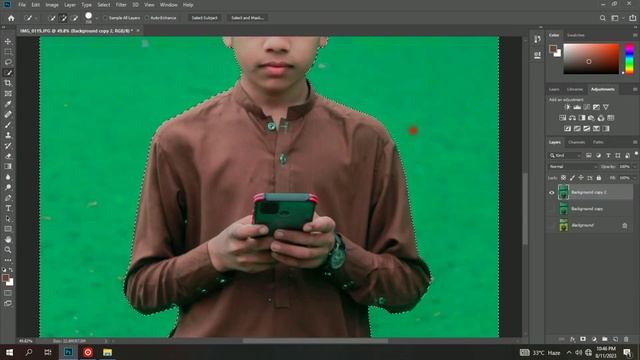The width and height of the screenshot is (640, 360).
Task: Click the color picker gradient field
Action: tap(591, 59)
